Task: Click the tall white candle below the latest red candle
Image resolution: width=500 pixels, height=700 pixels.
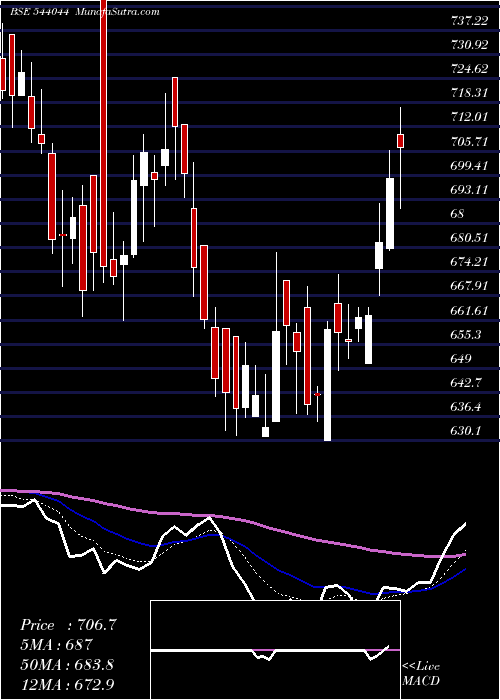Action: pyautogui.click(x=390, y=214)
